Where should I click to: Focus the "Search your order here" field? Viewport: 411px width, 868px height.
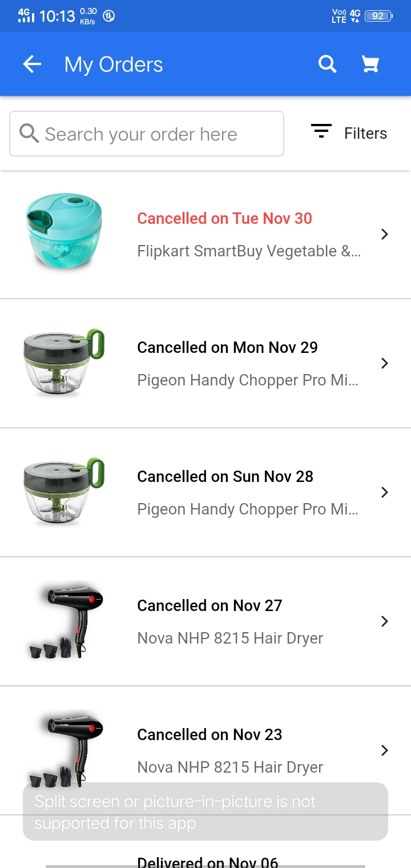click(x=154, y=134)
